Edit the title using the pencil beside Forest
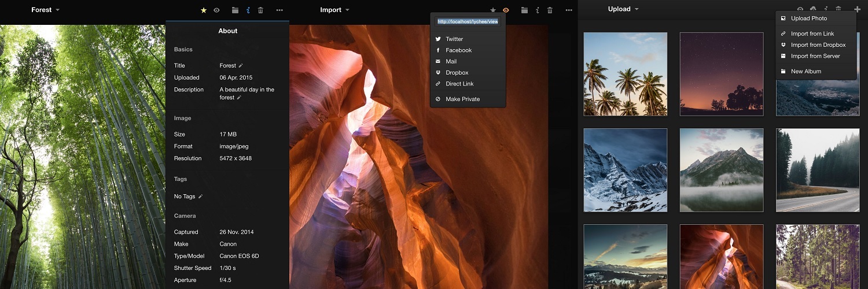Screen dimensions: 868x289 (x=241, y=66)
